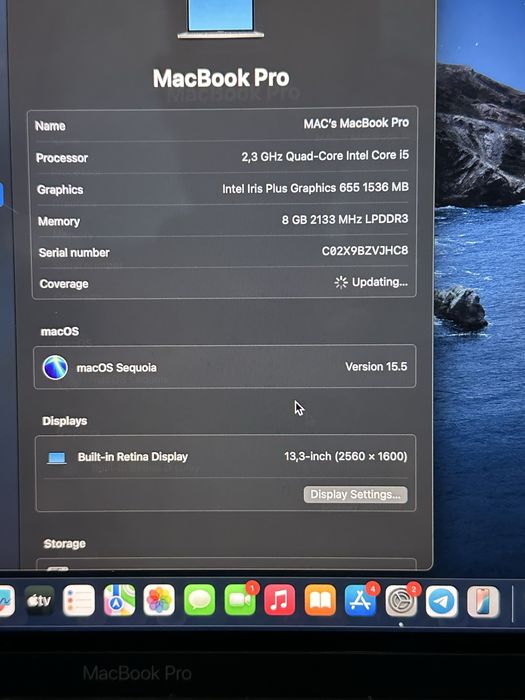Click the memory value 8 GB 2133 MHz
Screen dimensions: 525x700
click(x=345, y=219)
